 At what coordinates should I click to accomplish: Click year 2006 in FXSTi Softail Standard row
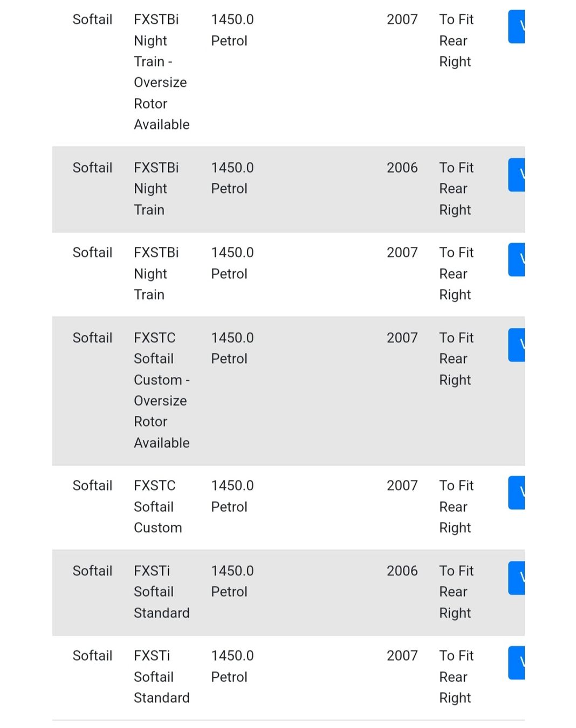pos(402,571)
